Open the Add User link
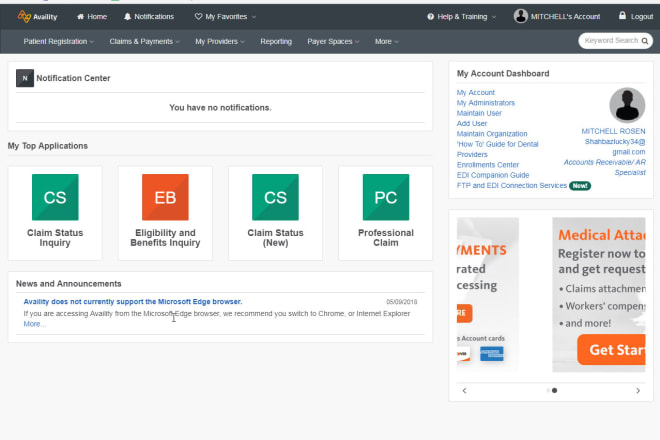The width and height of the screenshot is (660, 440). tap(472, 123)
